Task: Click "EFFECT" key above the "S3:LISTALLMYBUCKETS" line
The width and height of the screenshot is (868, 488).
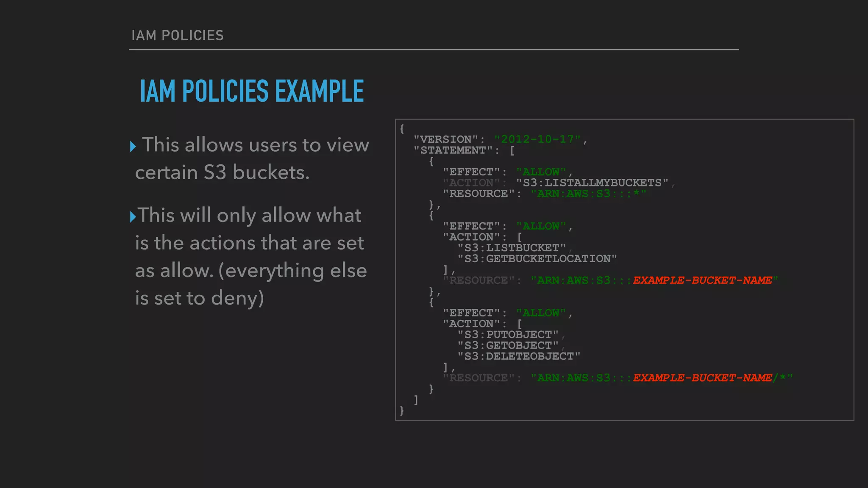Action: click(471, 172)
